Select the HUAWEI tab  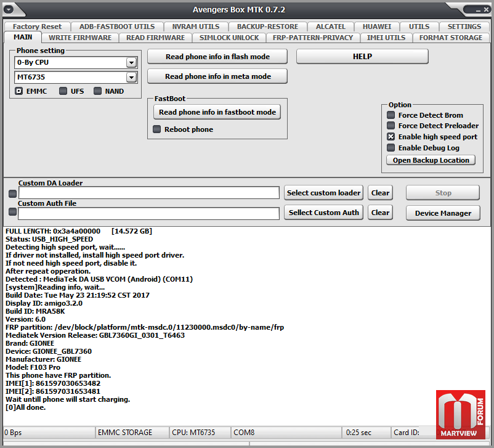click(x=377, y=26)
